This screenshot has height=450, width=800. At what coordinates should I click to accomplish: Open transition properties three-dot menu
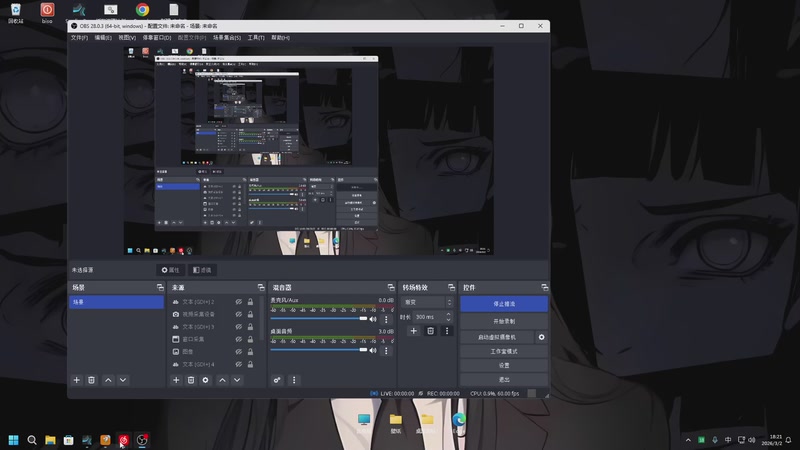tap(447, 331)
